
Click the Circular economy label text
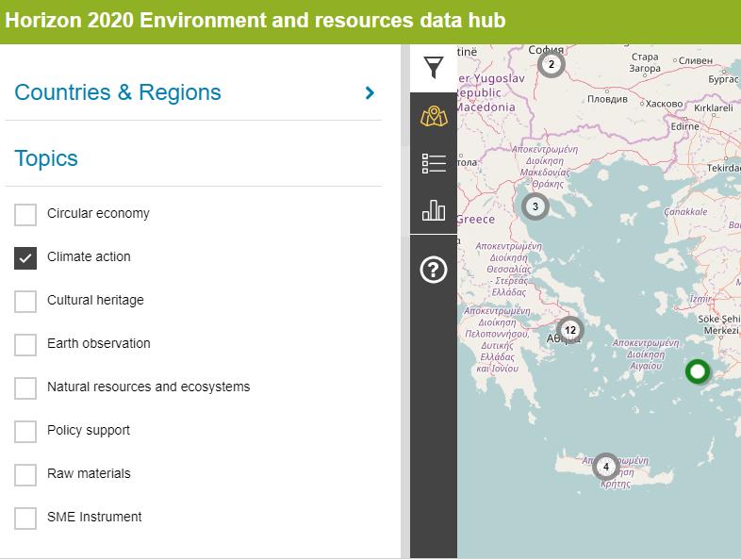coord(98,213)
